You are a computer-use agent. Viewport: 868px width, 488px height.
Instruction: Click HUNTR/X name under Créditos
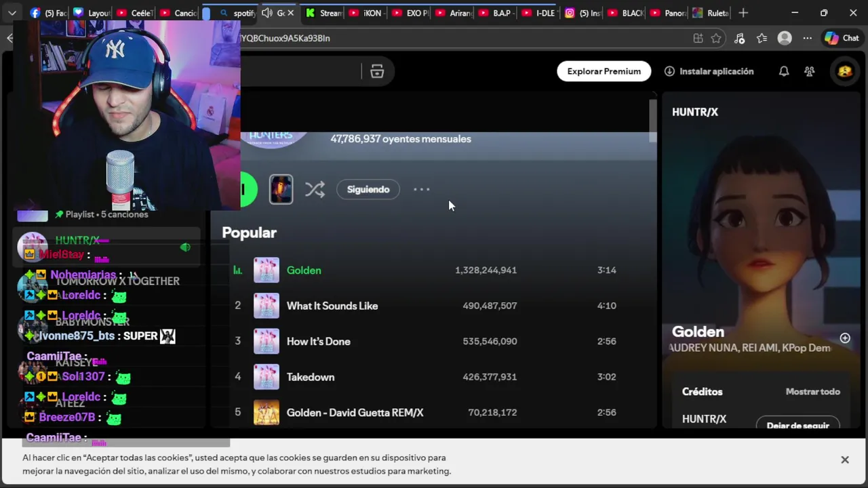pyautogui.click(x=704, y=419)
